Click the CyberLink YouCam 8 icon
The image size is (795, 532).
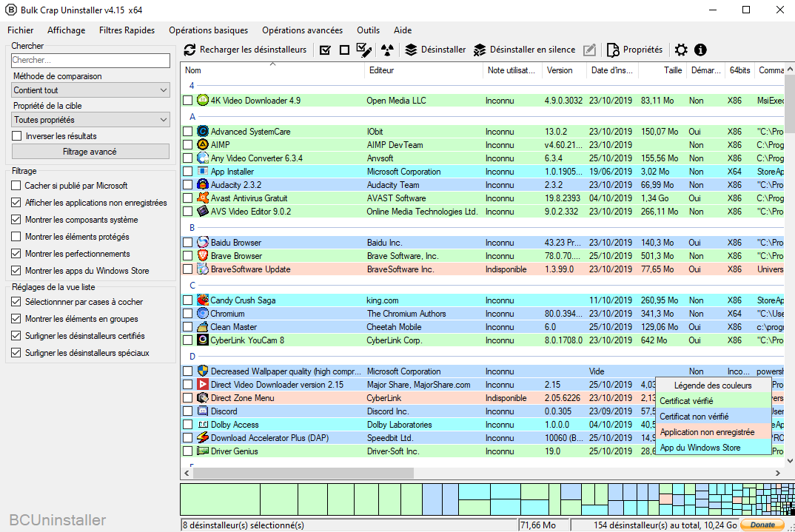(203, 340)
